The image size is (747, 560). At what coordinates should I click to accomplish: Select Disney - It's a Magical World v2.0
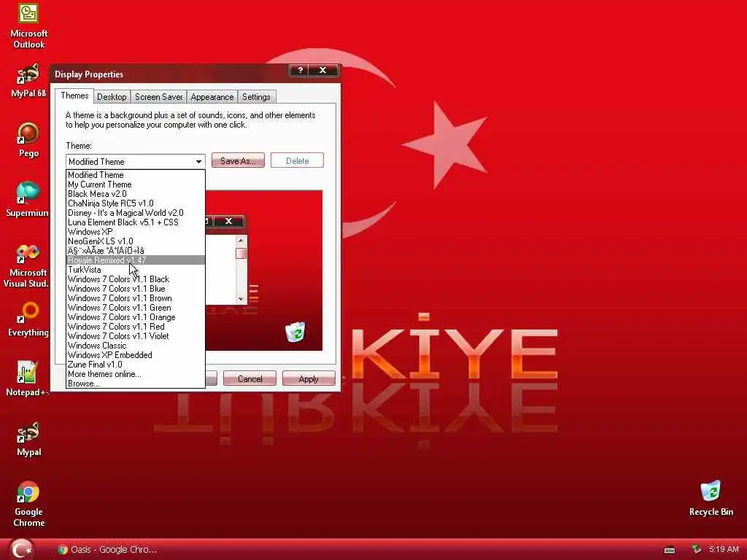pos(135,213)
